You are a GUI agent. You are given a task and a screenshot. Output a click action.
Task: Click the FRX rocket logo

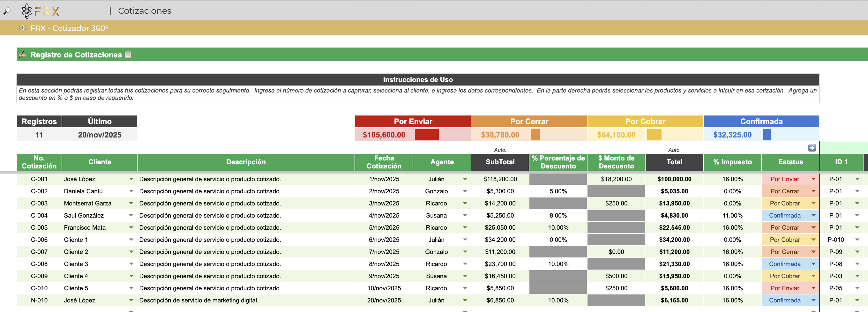(27, 11)
